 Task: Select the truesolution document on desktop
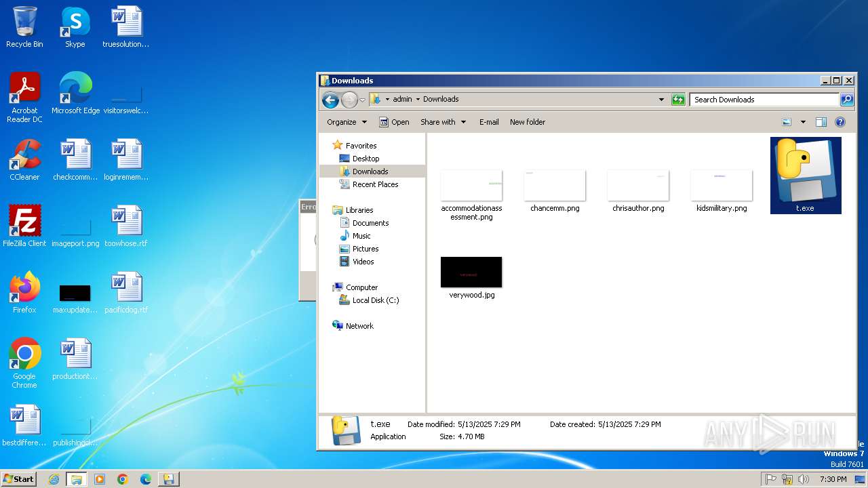point(126,27)
